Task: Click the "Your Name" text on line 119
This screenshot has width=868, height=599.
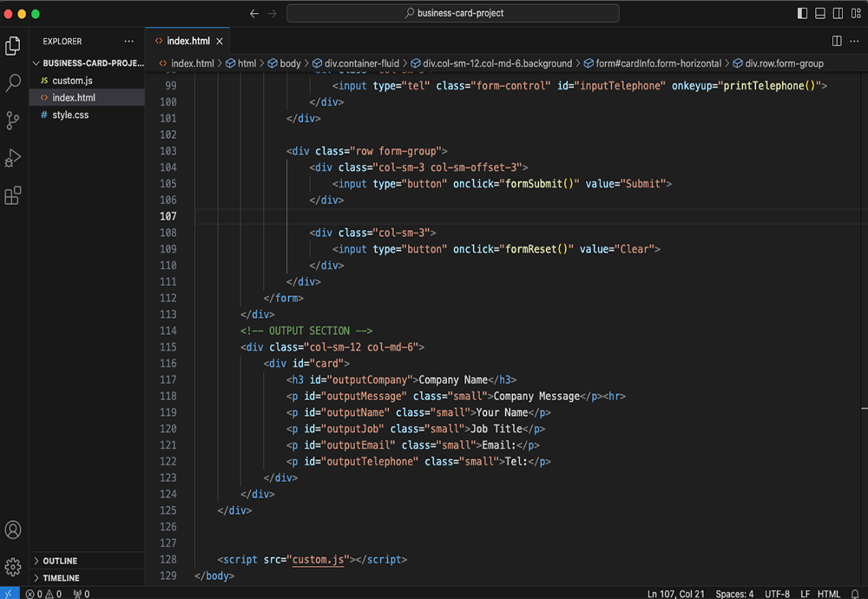Action: tap(502, 412)
